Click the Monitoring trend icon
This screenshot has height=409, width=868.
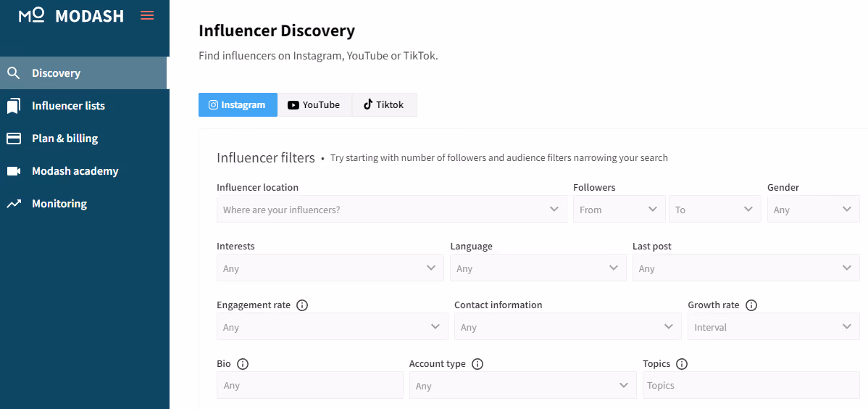click(13, 204)
